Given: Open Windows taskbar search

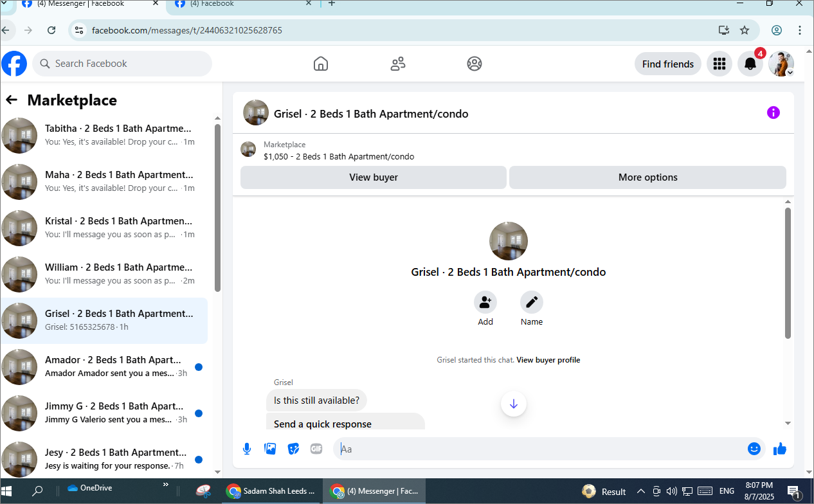Looking at the screenshot, I should 37,491.
